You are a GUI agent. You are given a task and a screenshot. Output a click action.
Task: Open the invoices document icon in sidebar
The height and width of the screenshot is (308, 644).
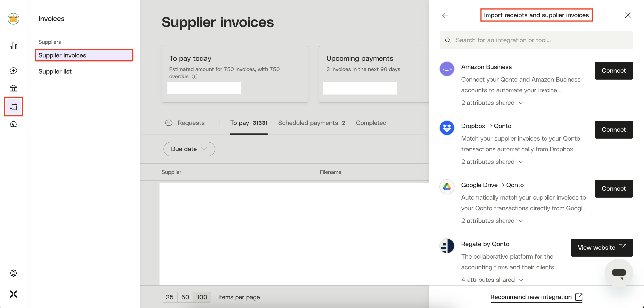coord(13,107)
